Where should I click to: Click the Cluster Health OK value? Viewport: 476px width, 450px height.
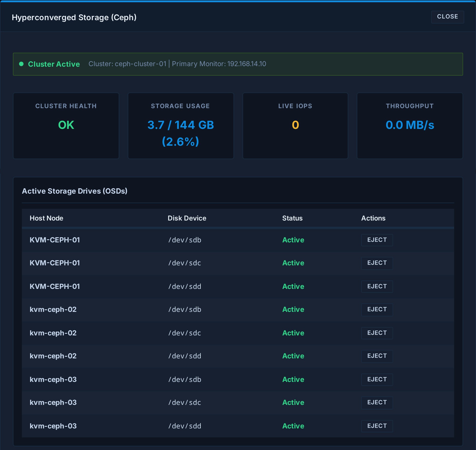[66, 125]
